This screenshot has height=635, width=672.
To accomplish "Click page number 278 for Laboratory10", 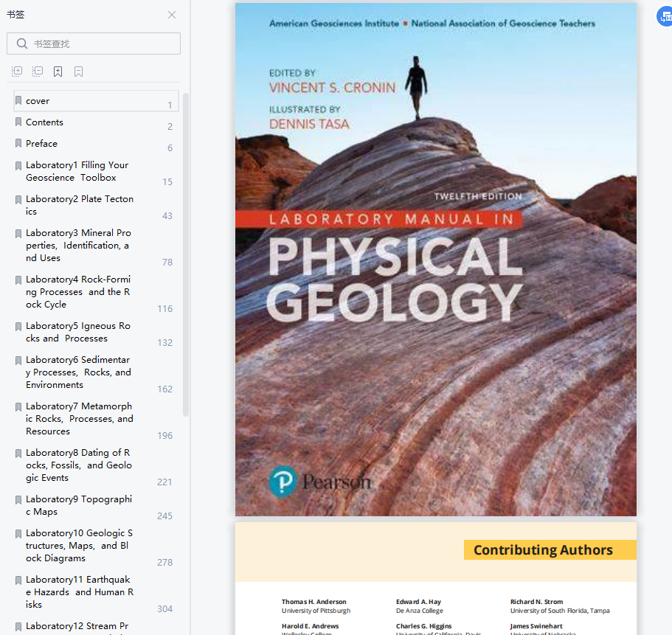I will (165, 563).
